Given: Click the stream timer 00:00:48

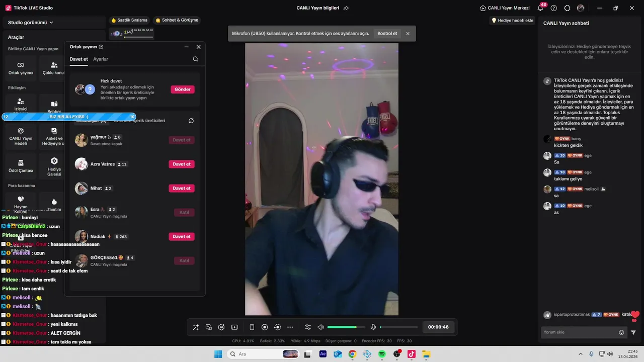Looking at the screenshot, I should click(438, 327).
